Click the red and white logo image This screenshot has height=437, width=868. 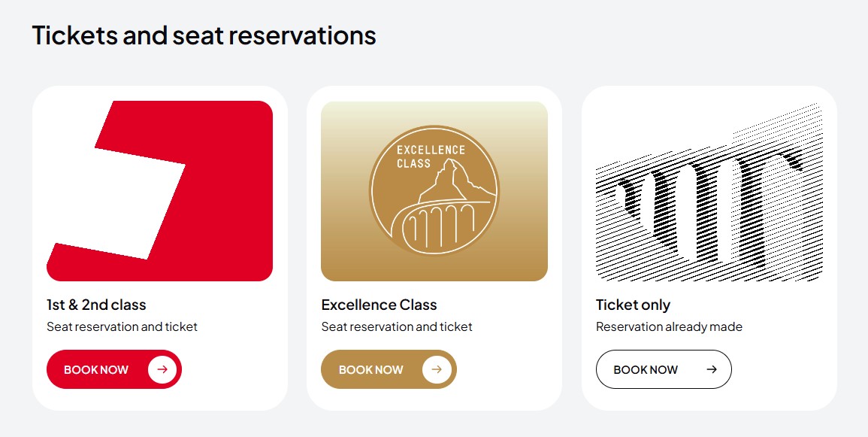[x=159, y=191]
